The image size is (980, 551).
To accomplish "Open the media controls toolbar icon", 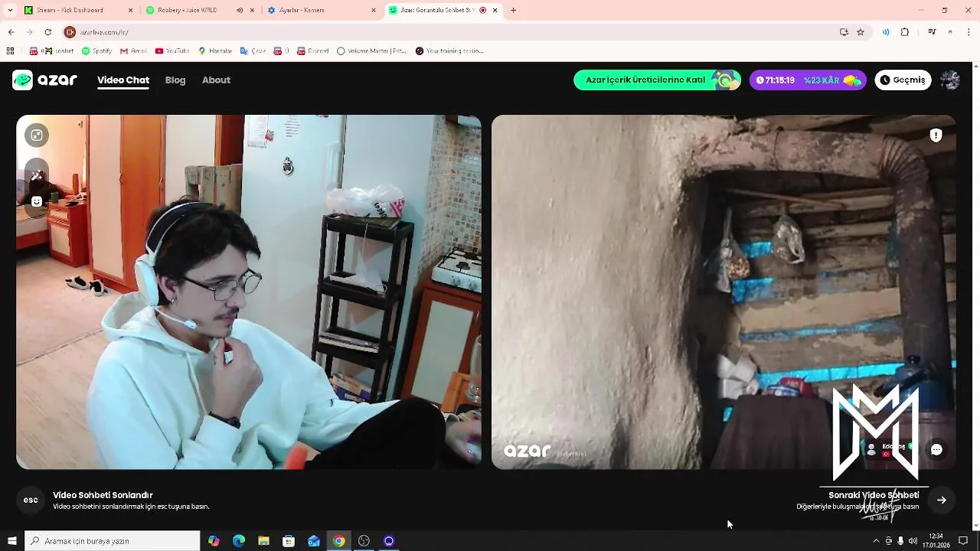I will point(932,32).
